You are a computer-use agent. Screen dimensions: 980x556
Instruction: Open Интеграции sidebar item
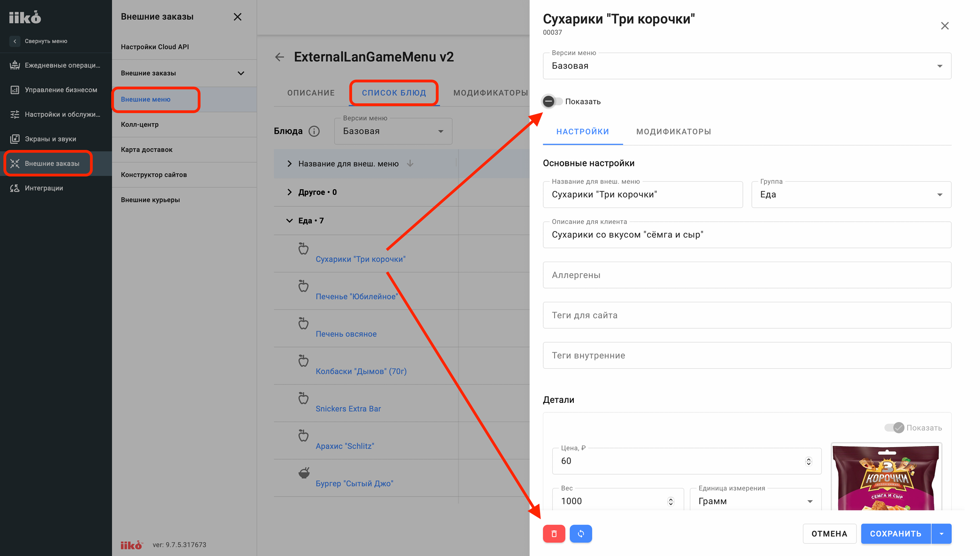click(x=56, y=188)
